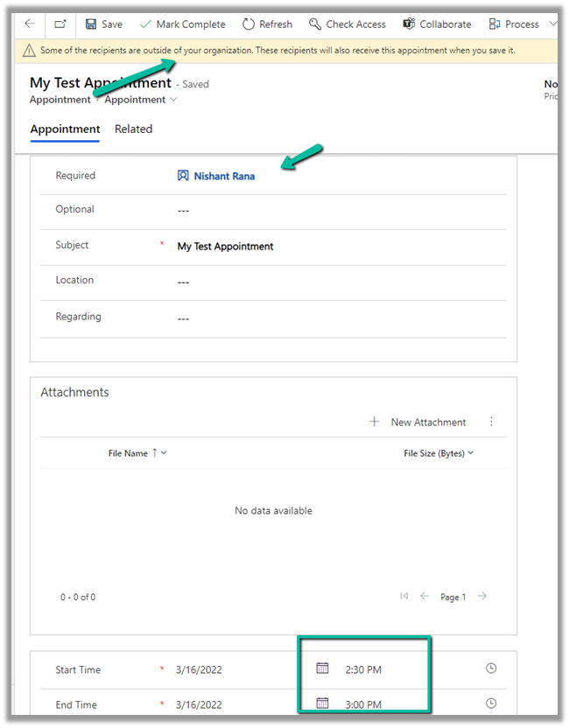The width and height of the screenshot is (569, 728).
Task: Click the Subject field text
Action: (x=226, y=247)
